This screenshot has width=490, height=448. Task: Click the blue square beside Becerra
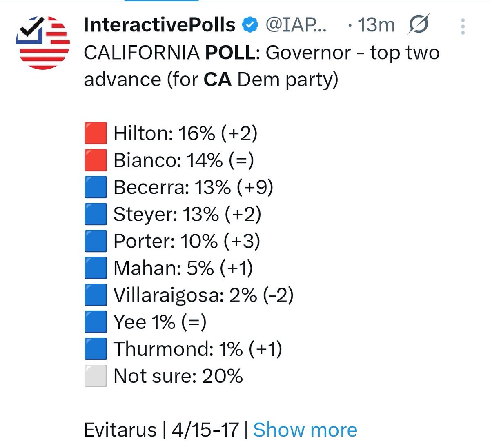(x=96, y=187)
